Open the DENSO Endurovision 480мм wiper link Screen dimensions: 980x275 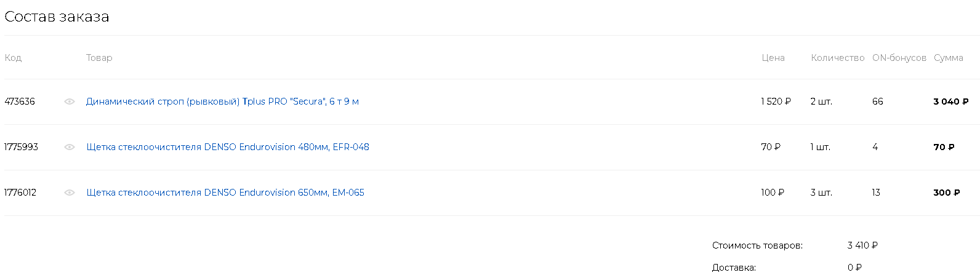228,147
